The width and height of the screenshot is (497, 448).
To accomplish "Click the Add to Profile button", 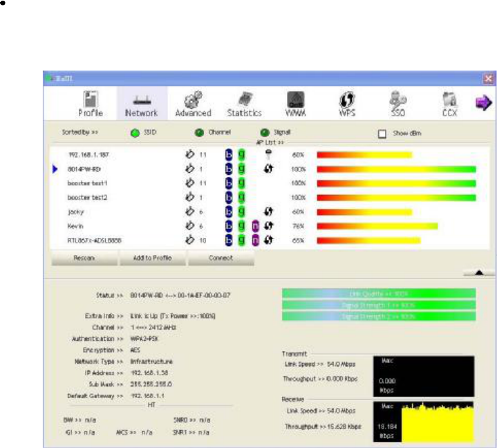I will 153,258.
